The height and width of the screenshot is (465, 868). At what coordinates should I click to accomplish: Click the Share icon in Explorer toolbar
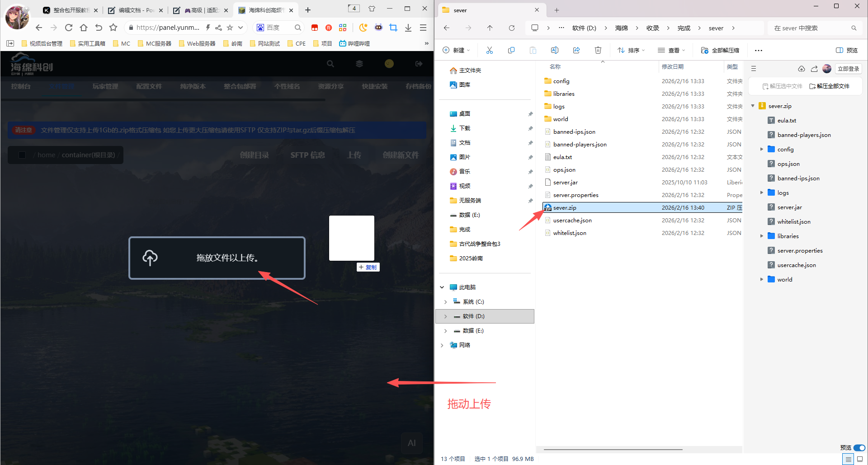coord(576,50)
